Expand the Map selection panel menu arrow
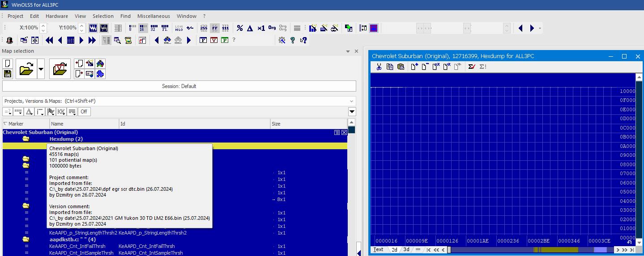Image resolution: width=644 pixels, height=256 pixels. coord(348,51)
